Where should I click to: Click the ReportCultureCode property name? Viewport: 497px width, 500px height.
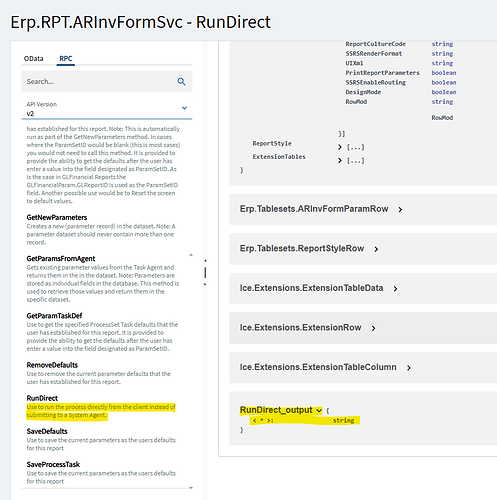click(375, 44)
